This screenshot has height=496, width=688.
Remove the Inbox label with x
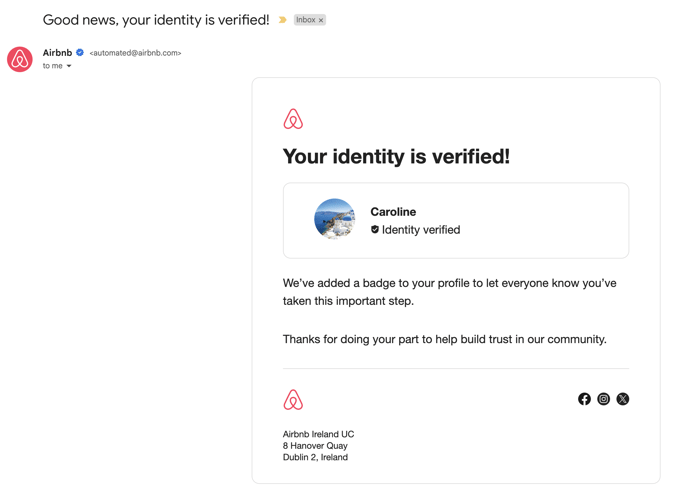[321, 20]
